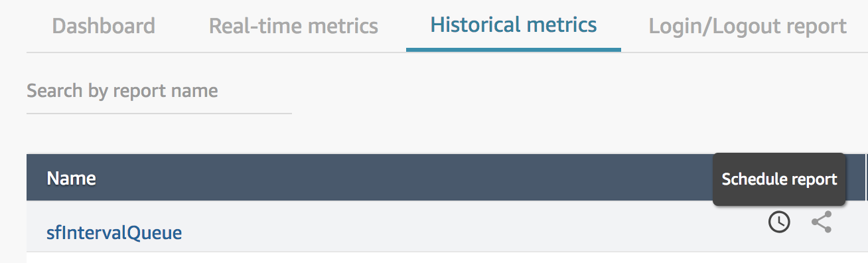Select the sfIntervalQueue table row
Viewport: 868px width, 263px height.
pyautogui.click(x=447, y=226)
